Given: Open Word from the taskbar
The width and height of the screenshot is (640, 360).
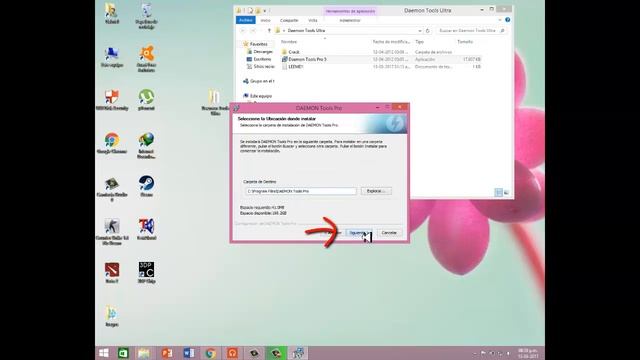Looking at the screenshot, I should pyautogui.click(x=189, y=353).
